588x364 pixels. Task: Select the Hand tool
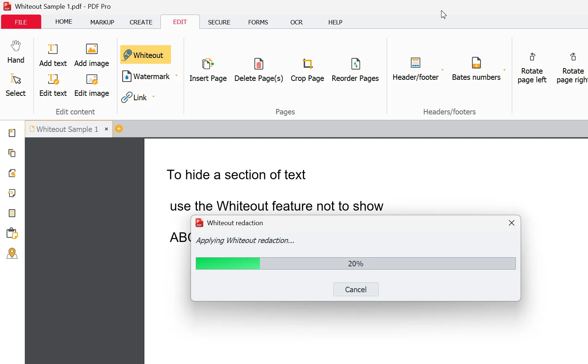click(x=16, y=52)
